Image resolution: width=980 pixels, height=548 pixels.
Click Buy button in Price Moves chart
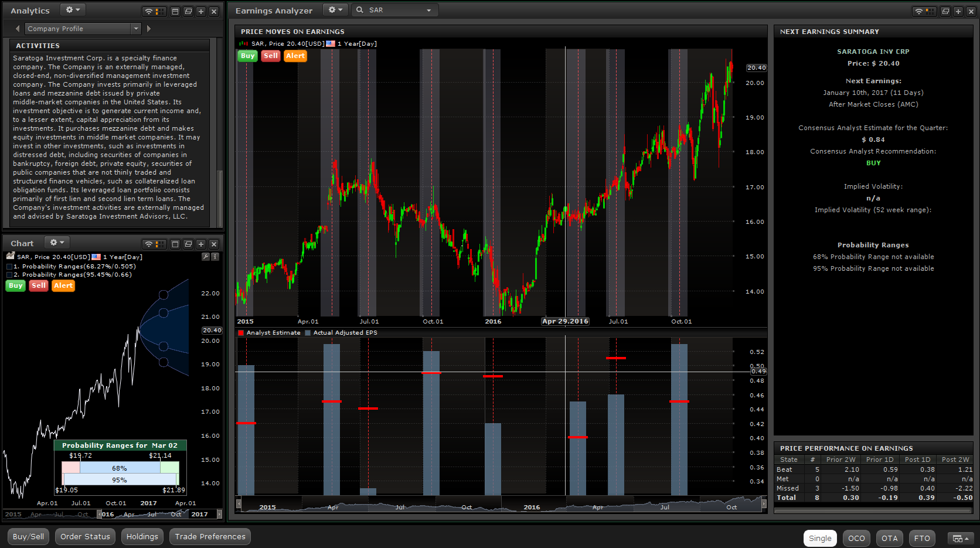[x=248, y=56]
